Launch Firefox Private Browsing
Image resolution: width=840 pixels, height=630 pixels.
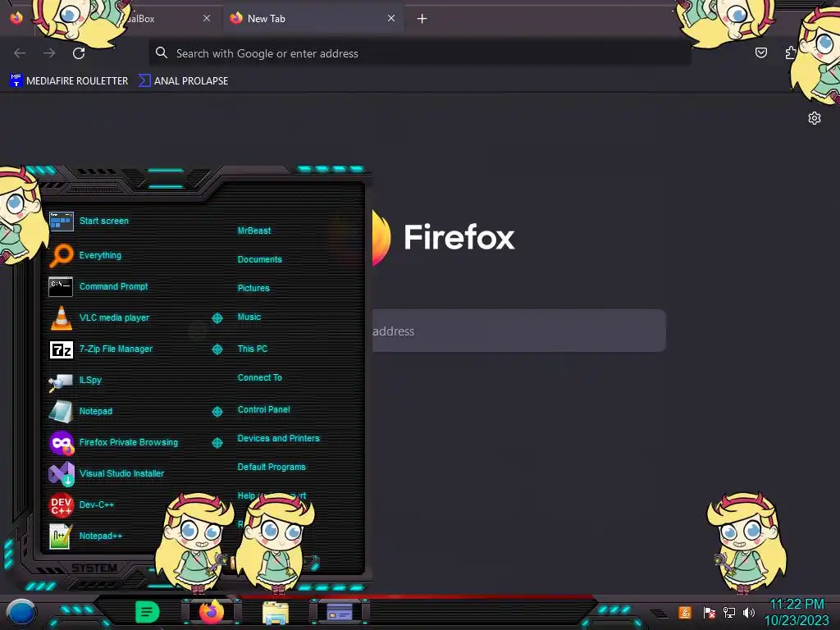click(x=129, y=442)
